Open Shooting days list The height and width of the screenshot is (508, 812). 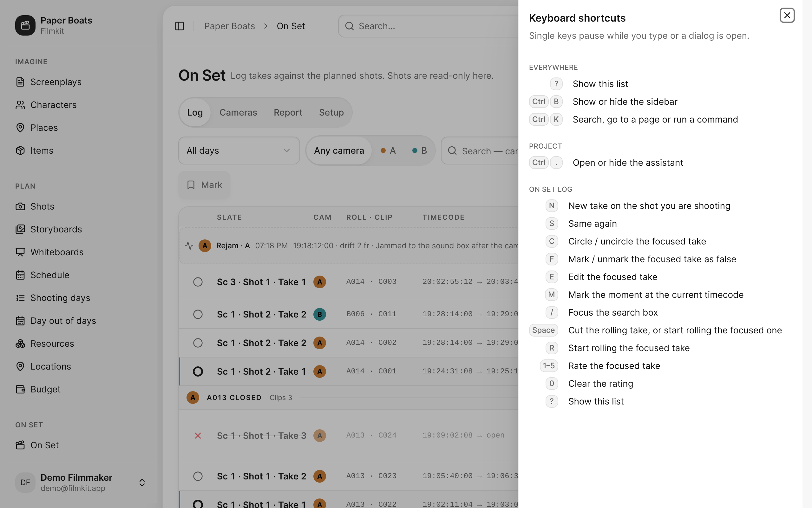81,298
